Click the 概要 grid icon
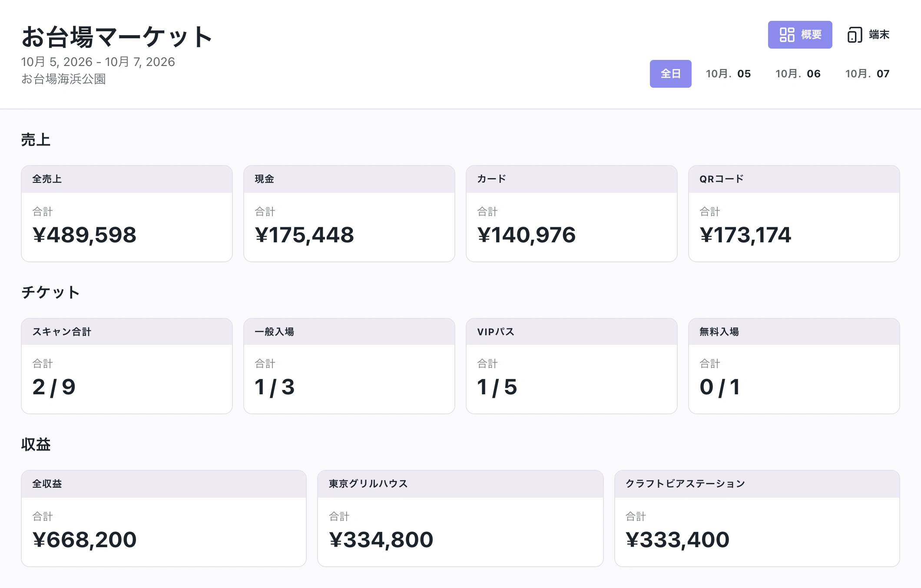 787,35
